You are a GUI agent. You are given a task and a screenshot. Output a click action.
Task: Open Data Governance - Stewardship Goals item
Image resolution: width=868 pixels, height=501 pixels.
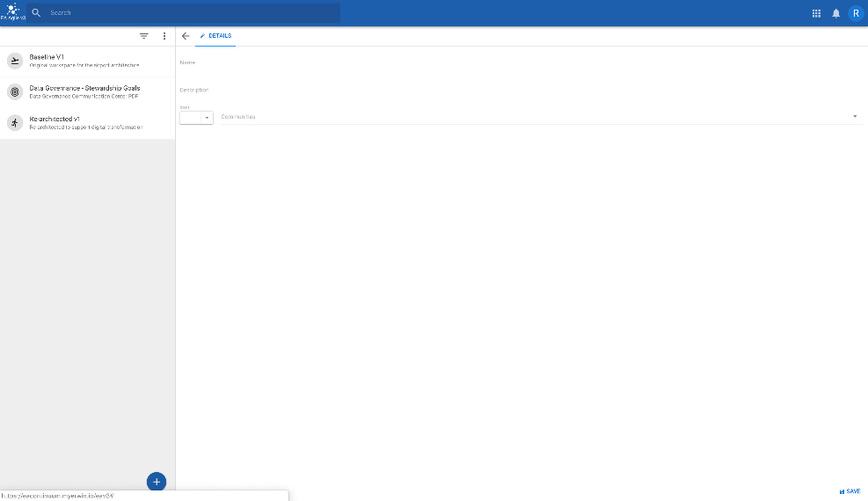click(87, 91)
